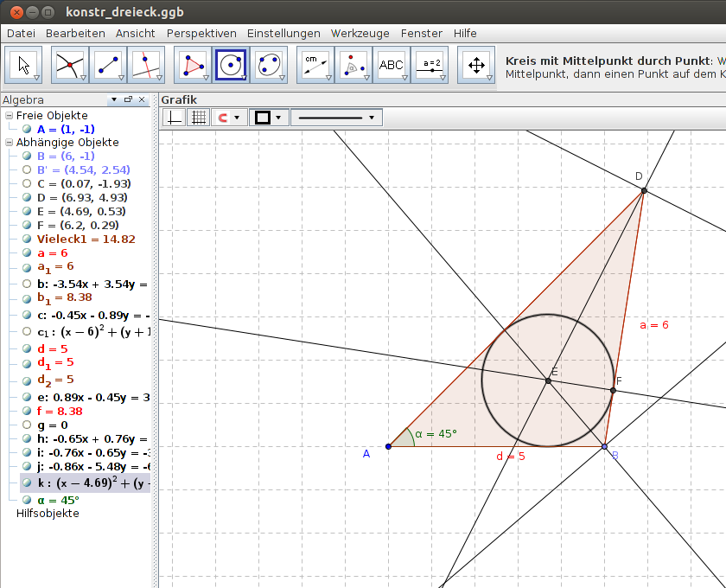Choose the ellipse/conic tool

pyautogui.click(x=268, y=65)
